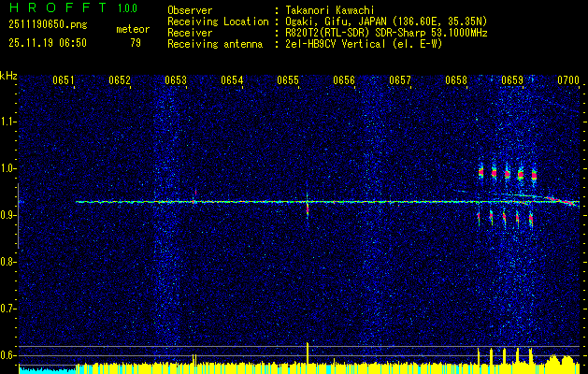Image resolution: width=588 pixels, height=374 pixels.
Task: Click the 0655 time marker
Action: (288, 80)
